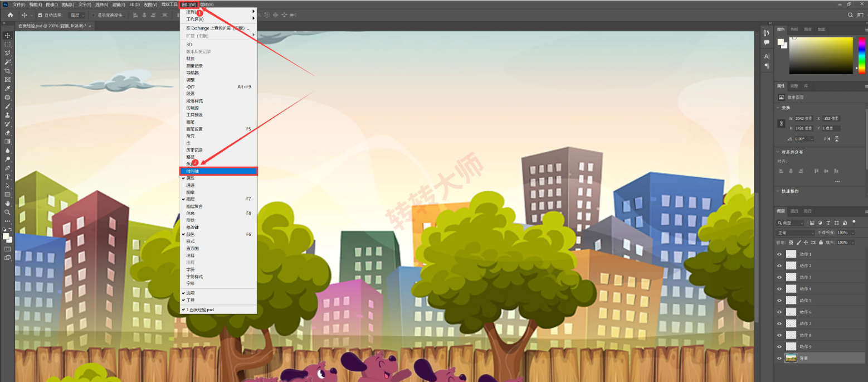Select the Brush tool
The image size is (868, 382).
pos(8,106)
